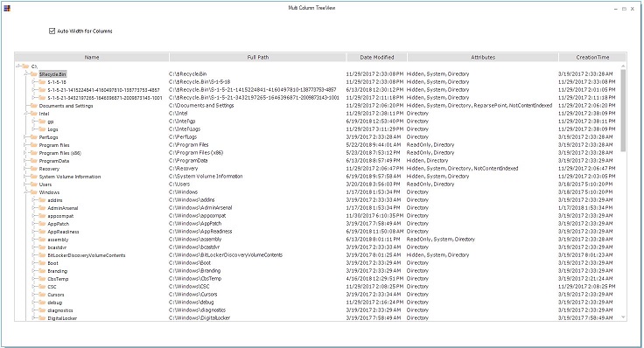The height and width of the screenshot is (348, 644).
Task: Click the S-1-5-18 folder icon
Action: (42, 81)
